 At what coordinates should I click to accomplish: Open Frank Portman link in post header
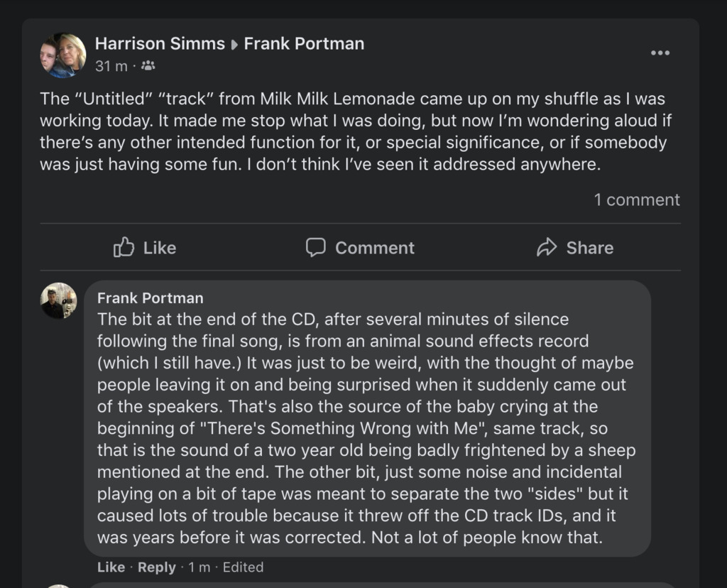click(x=304, y=43)
